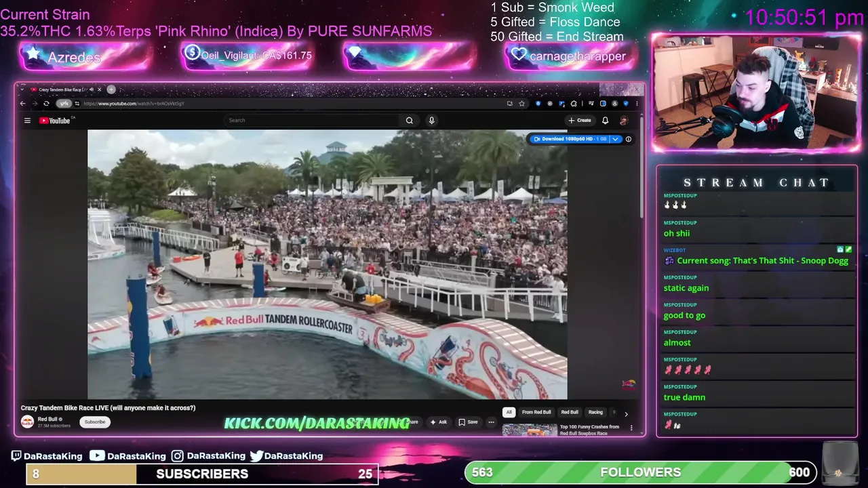Expand download quality dropdown arrow
The width and height of the screenshot is (868, 488).
(x=615, y=139)
